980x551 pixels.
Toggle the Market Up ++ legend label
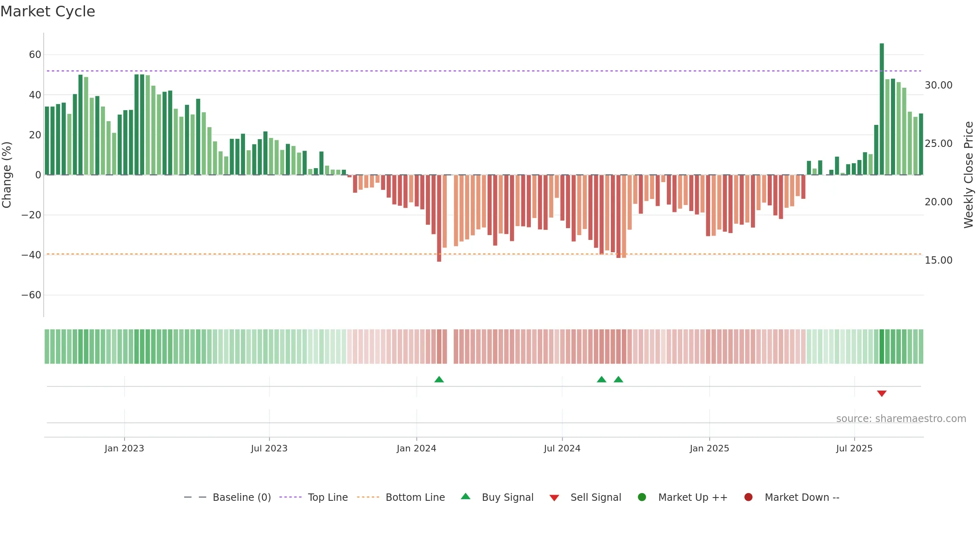pos(693,497)
